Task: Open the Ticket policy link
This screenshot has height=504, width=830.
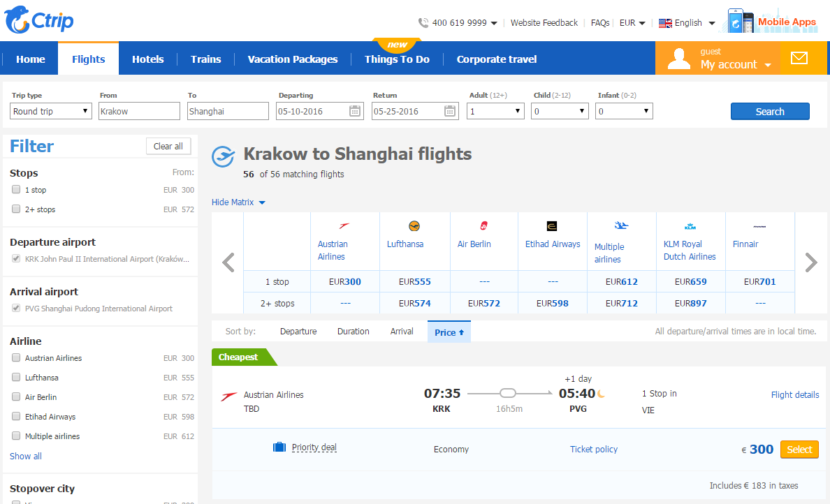Action: point(593,449)
